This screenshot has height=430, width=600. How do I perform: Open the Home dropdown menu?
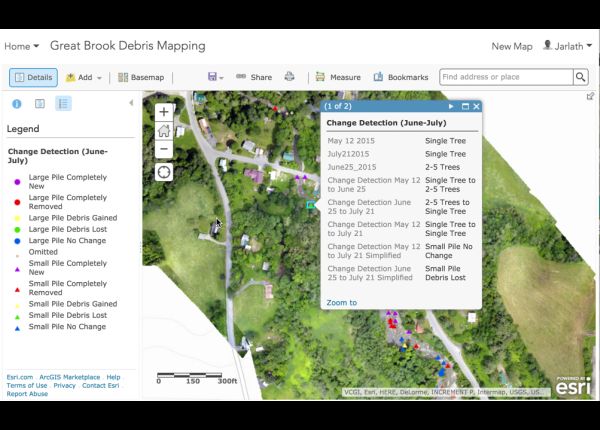click(x=21, y=46)
